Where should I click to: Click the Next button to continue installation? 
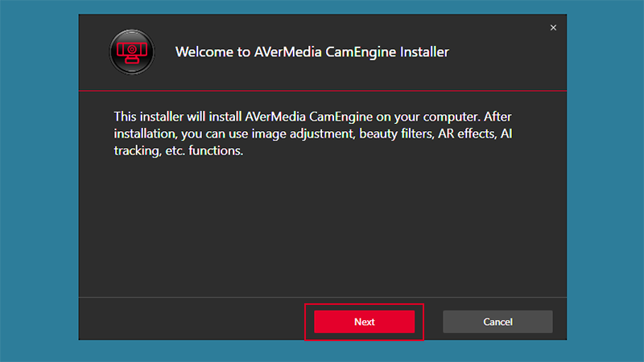pos(365,321)
